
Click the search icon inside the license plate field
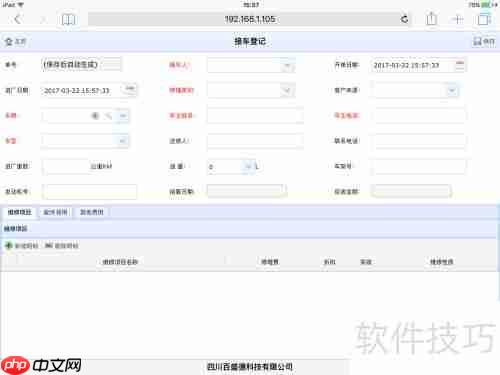point(95,116)
